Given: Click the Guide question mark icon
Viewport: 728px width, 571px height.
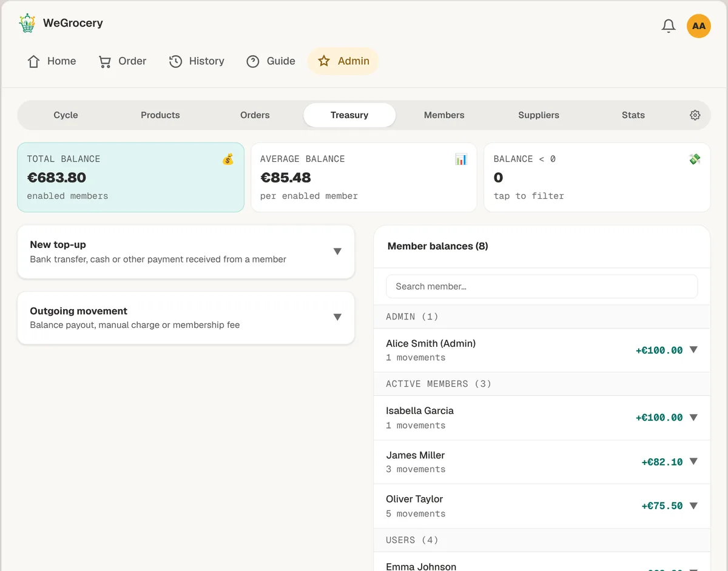Looking at the screenshot, I should (x=253, y=61).
